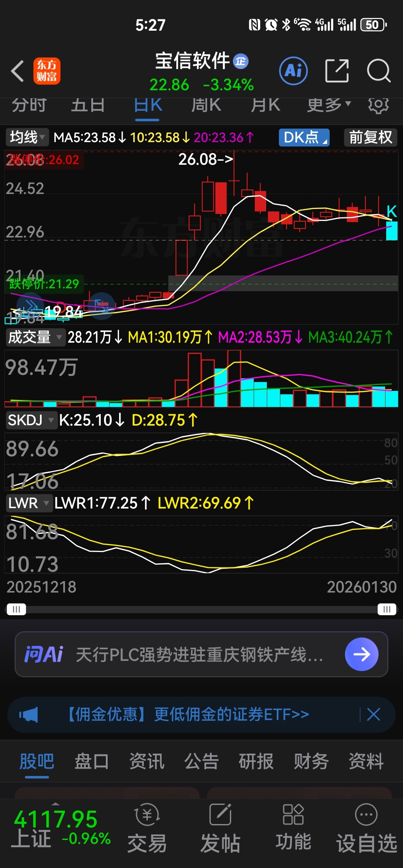Tap the right timeline range handle

click(387, 609)
